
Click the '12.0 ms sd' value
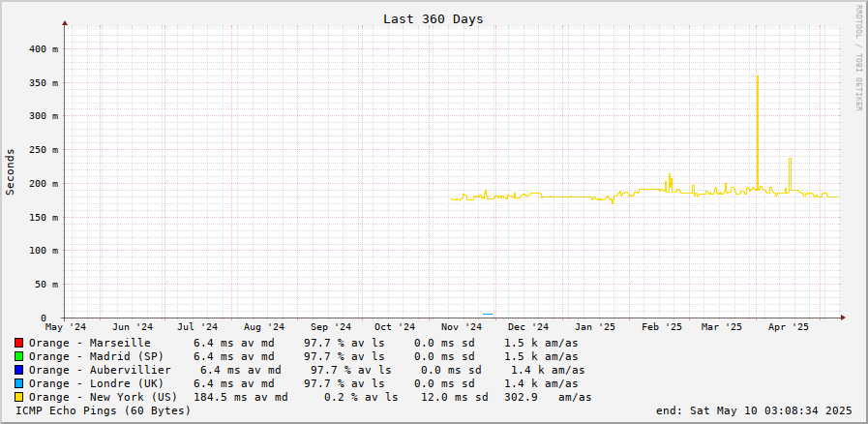click(x=455, y=397)
